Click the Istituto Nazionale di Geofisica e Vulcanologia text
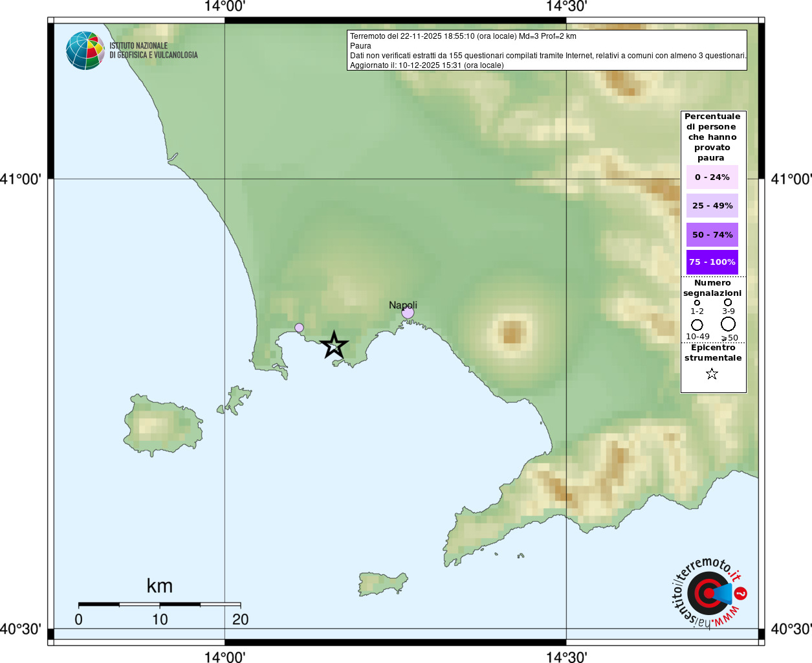The height and width of the screenshot is (663, 812). coord(153,51)
